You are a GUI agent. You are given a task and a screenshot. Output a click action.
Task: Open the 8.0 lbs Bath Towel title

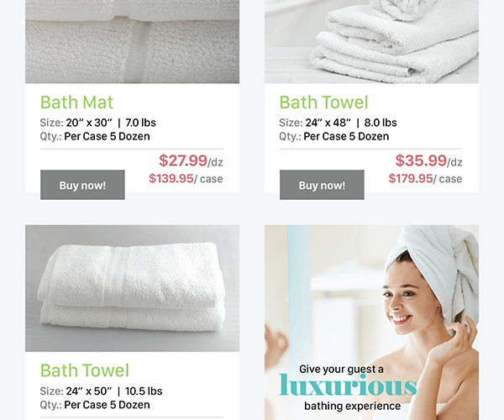[323, 102]
